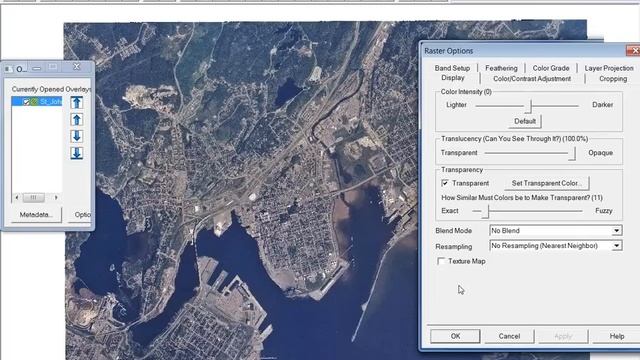Open the Color Grade tab
Viewport: 640px width, 360px height.
point(551,68)
